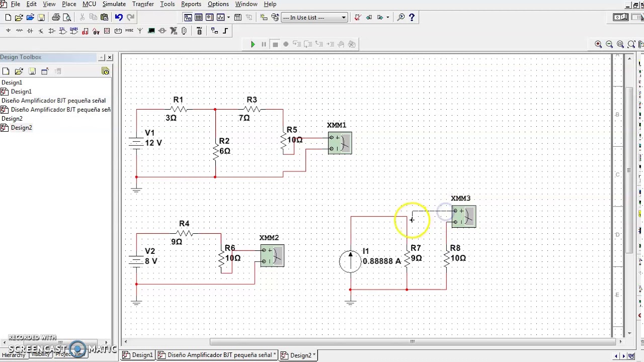Open the Postprocessor icon
Viewport: 644px width, 362px height.
[238, 18]
